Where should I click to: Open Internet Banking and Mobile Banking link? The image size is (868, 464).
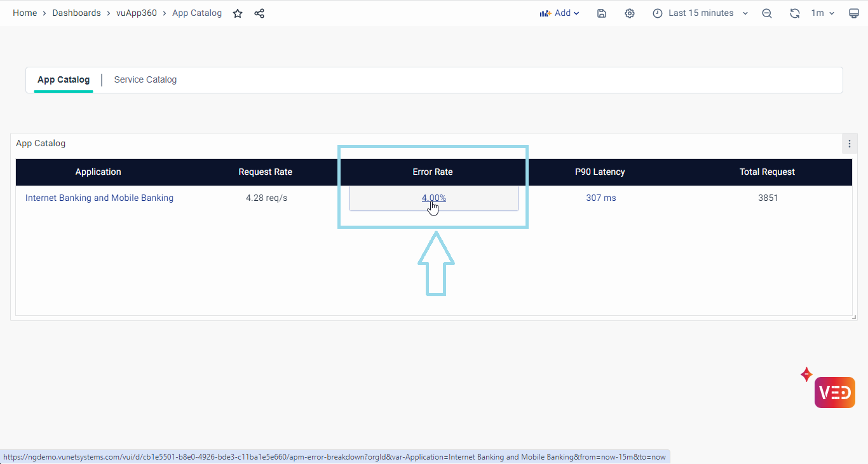click(x=99, y=198)
